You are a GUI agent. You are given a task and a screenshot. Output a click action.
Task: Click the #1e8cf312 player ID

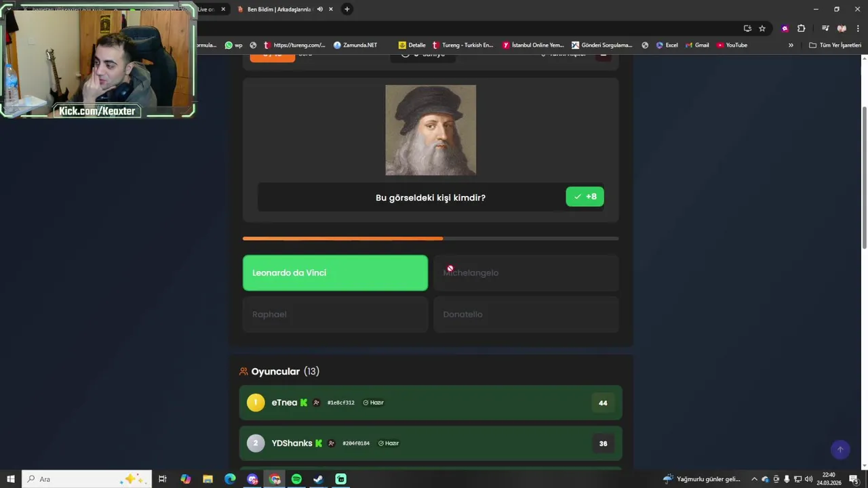point(340,403)
